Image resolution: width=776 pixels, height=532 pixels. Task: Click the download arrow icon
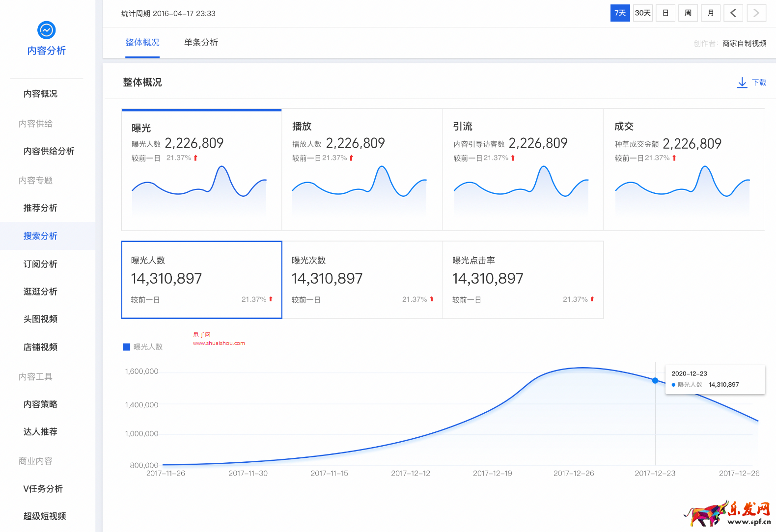click(742, 82)
